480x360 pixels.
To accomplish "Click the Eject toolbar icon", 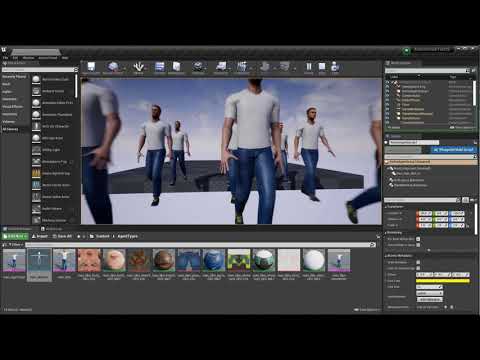I will (335, 67).
